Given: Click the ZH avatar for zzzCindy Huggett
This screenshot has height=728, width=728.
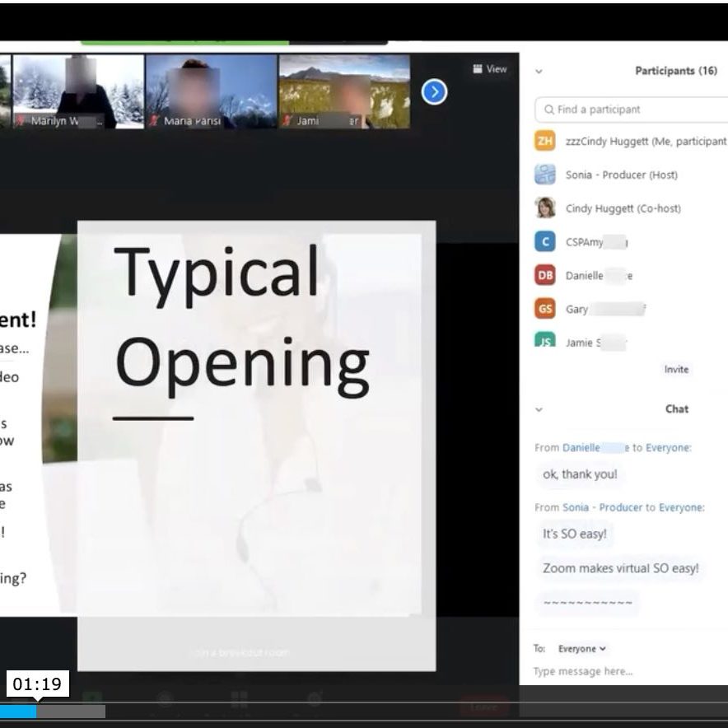Looking at the screenshot, I should click(544, 142).
